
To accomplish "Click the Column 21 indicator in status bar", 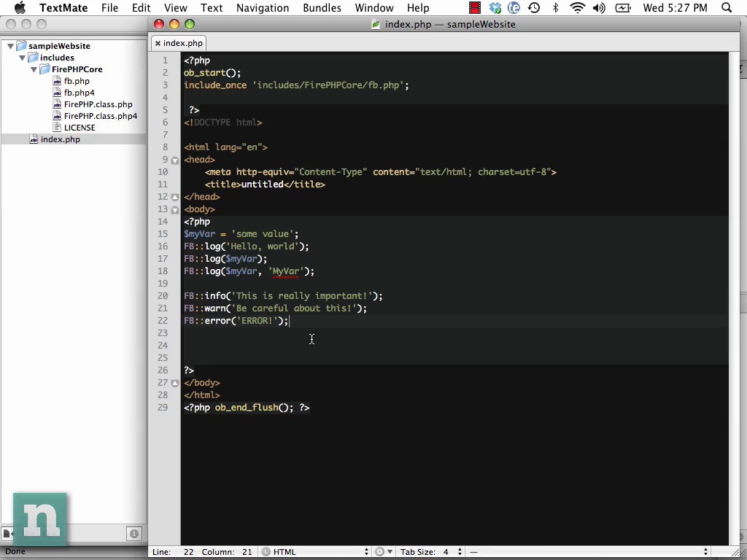I will pos(227,552).
